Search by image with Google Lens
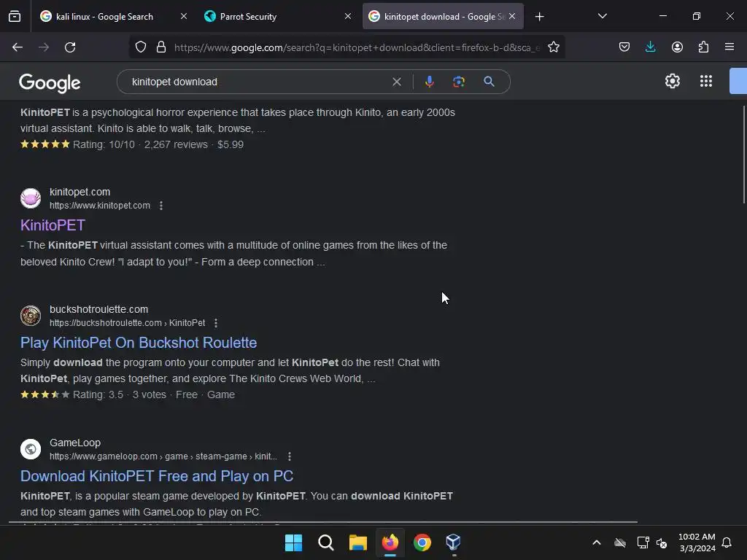Viewport: 747px width, 560px height. coord(459,82)
